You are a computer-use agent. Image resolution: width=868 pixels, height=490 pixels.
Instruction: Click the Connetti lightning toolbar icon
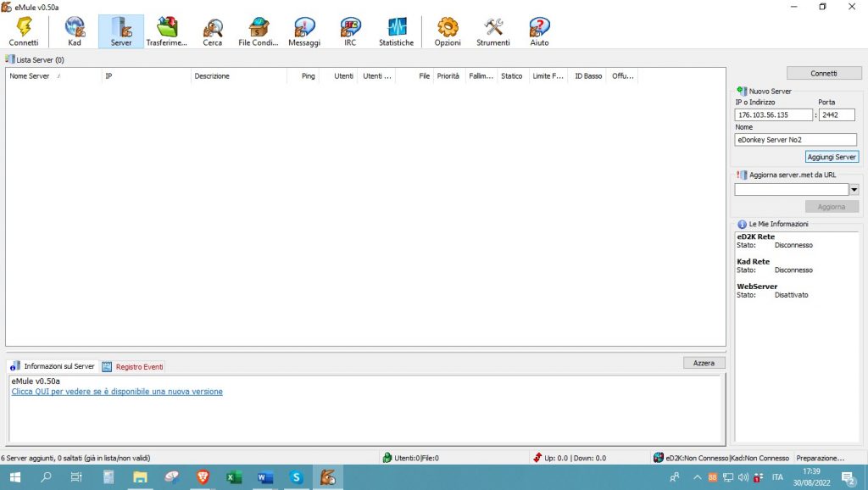[24, 31]
